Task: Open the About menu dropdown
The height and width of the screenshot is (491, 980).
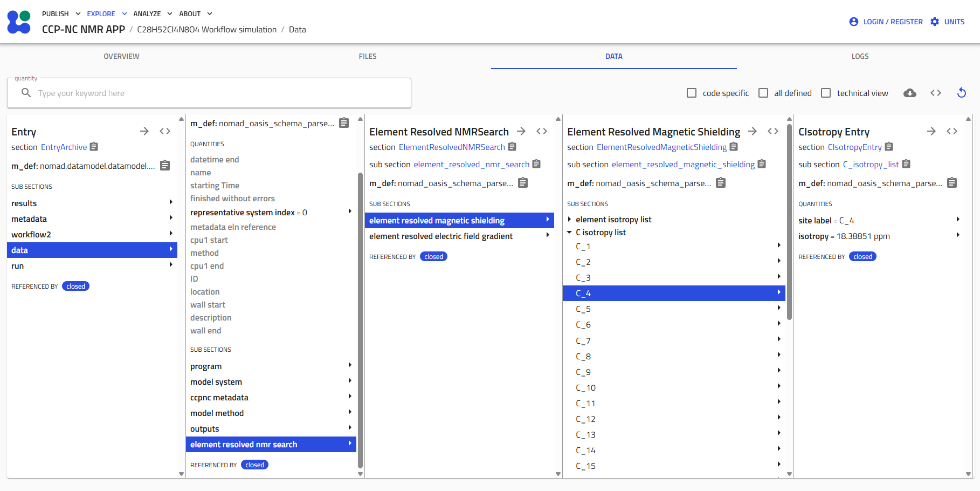Action: click(x=196, y=14)
